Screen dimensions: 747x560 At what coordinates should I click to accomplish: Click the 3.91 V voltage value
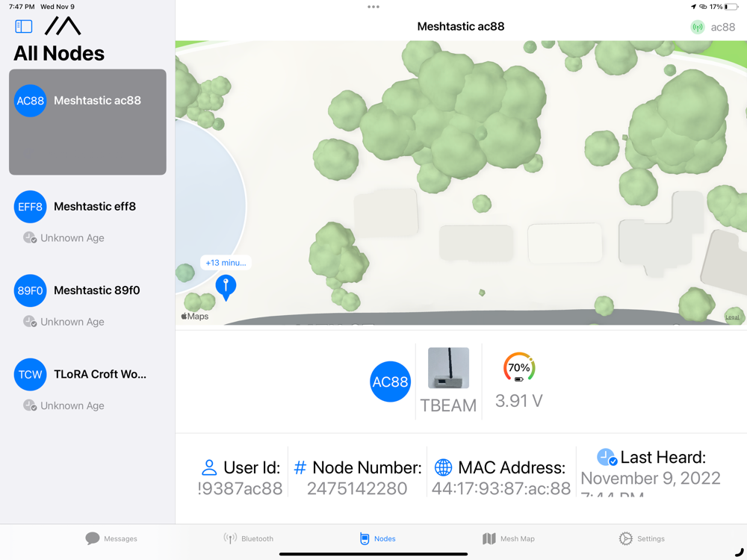click(519, 401)
